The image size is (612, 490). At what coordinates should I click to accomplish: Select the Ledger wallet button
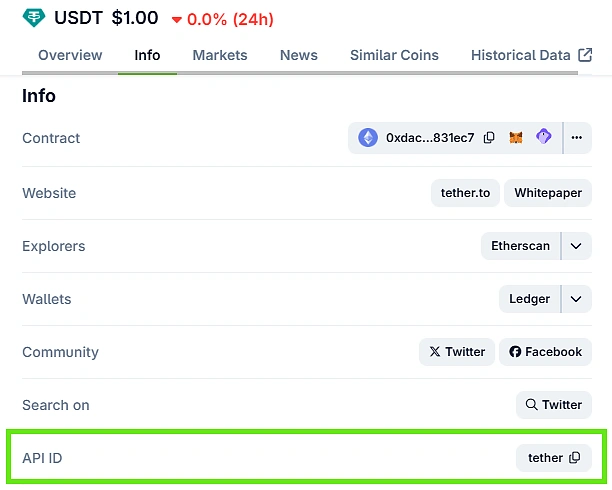[529, 299]
